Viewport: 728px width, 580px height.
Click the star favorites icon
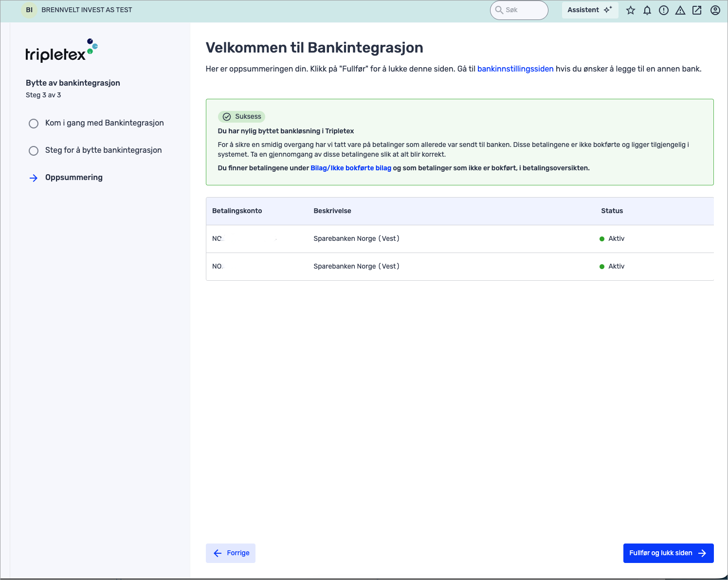pyautogui.click(x=631, y=10)
